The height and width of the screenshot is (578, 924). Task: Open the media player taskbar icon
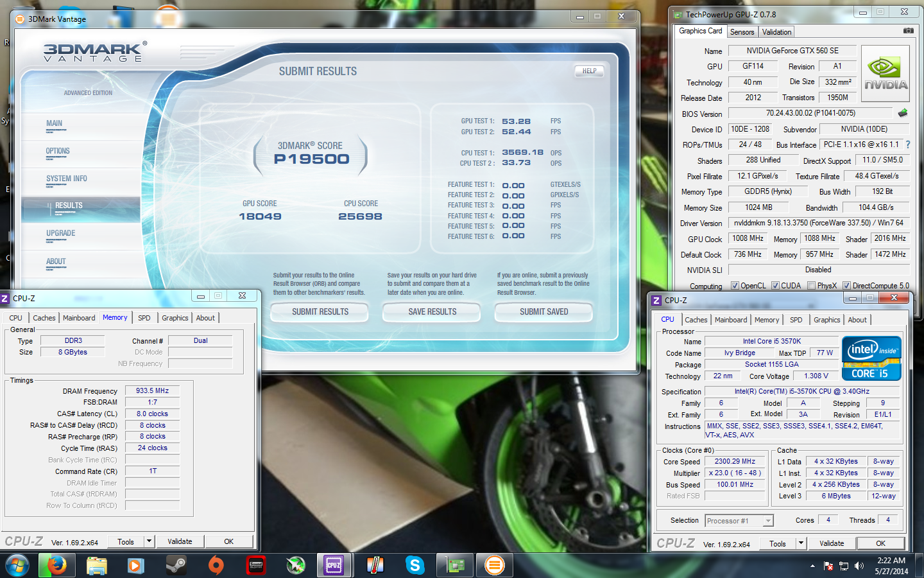[135, 565]
